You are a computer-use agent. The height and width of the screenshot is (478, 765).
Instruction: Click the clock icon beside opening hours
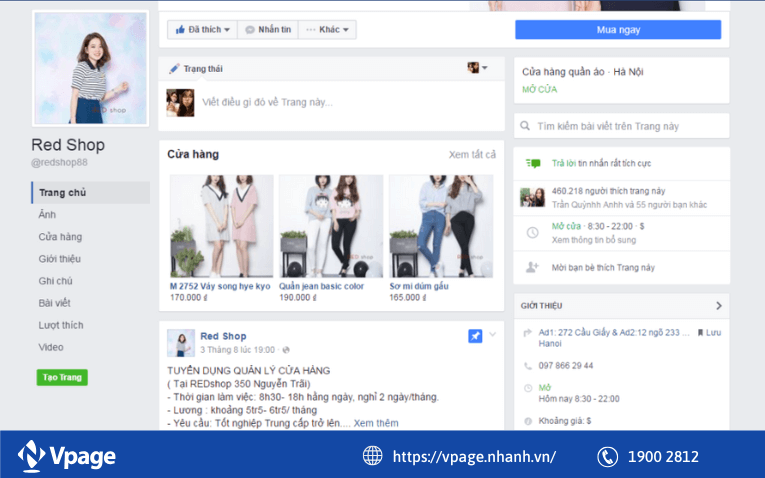533,232
